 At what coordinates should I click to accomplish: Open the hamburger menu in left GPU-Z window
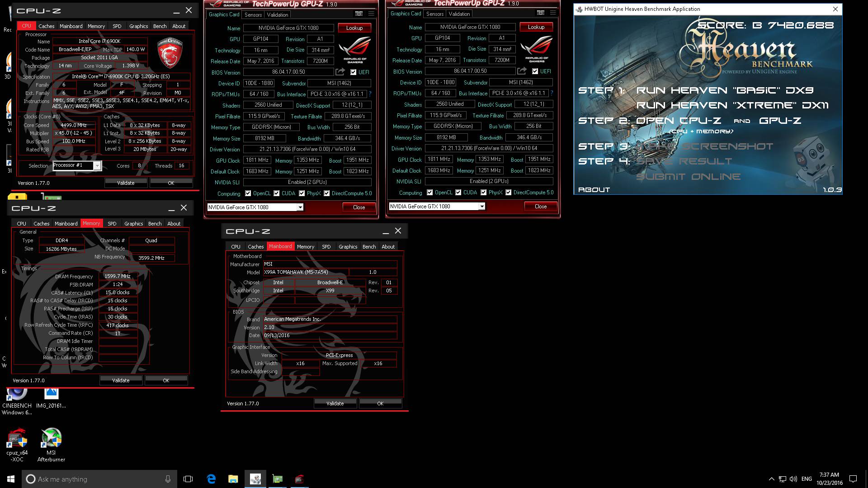point(371,14)
